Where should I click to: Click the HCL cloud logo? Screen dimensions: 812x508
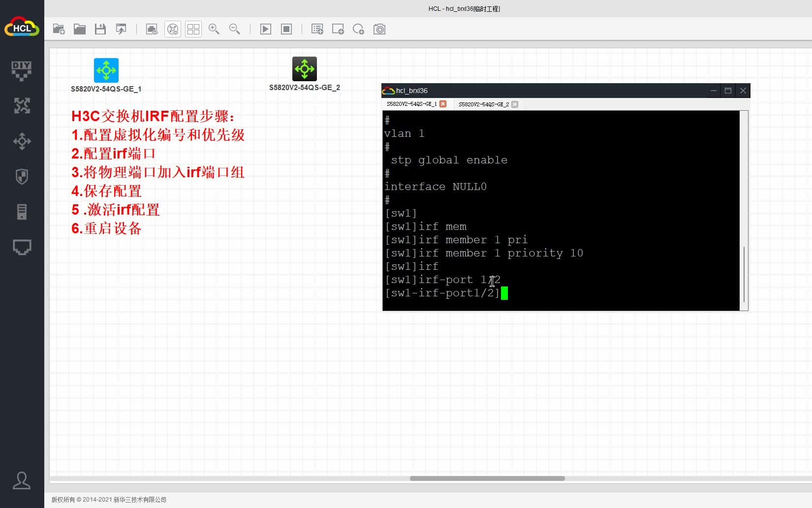22,27
